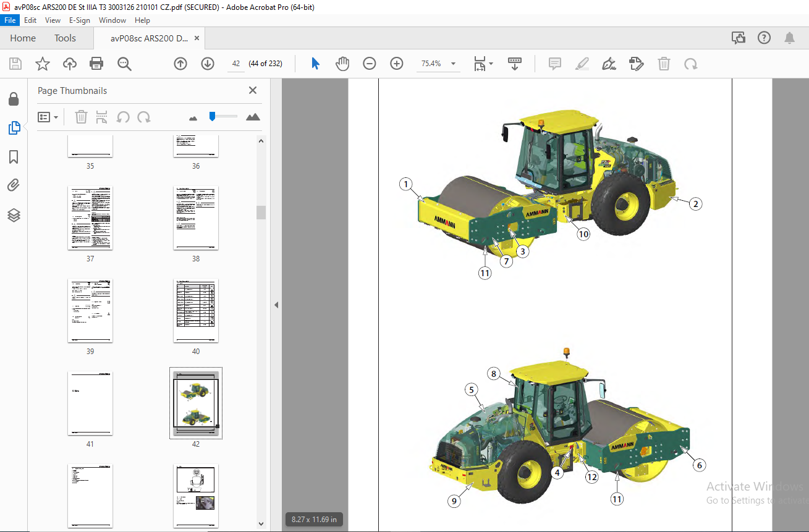Go to the previous page with the up arrow
Image resolution: width=809 pixels, height=532 pixels.
click(x=180, y=64)
